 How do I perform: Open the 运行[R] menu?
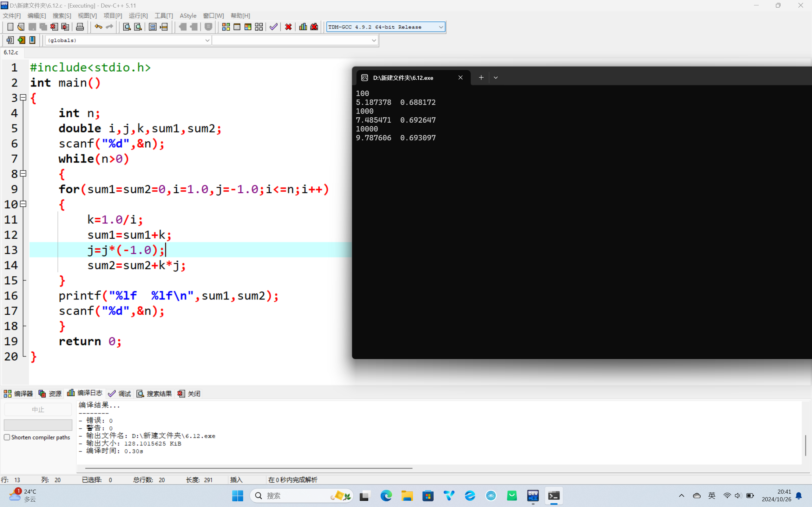138,16
